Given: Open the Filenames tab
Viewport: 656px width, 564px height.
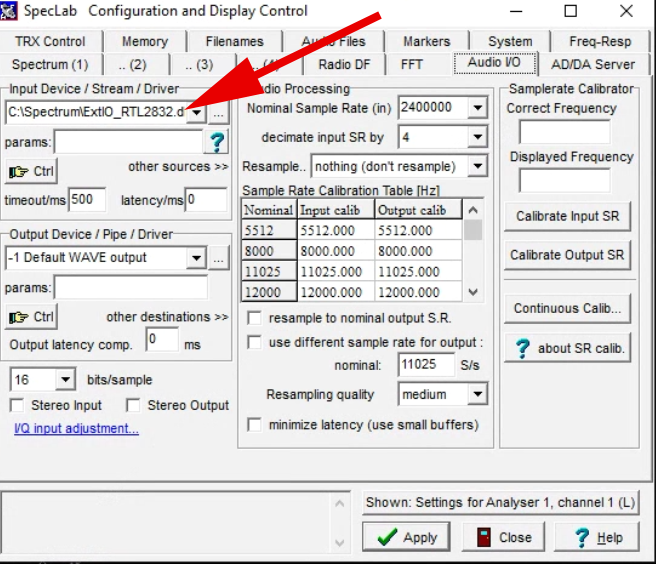Looking at the screenshot, I should pos(234,41).
